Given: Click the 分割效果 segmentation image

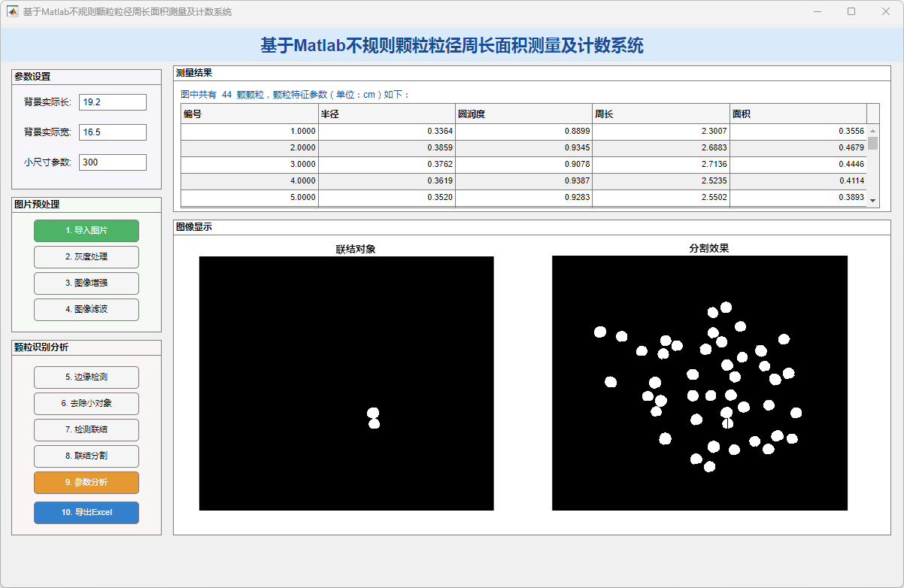Looking at the screenshot, I should click(699, 383).
